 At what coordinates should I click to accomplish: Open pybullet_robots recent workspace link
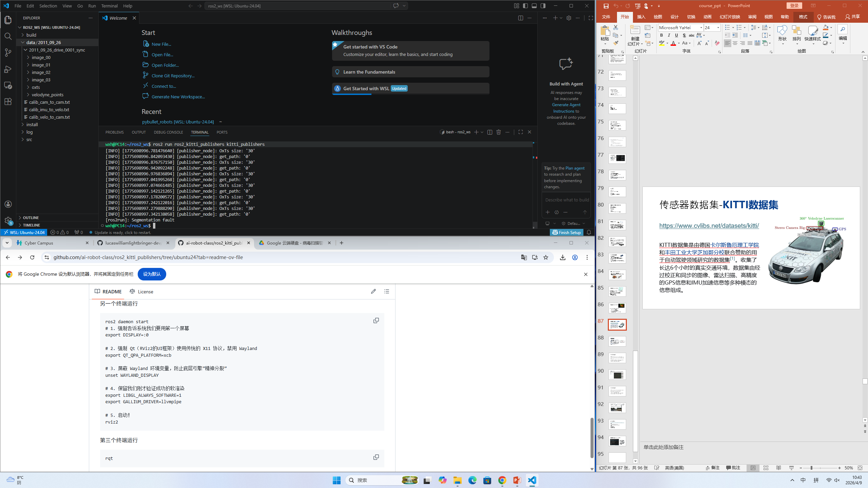178,122
